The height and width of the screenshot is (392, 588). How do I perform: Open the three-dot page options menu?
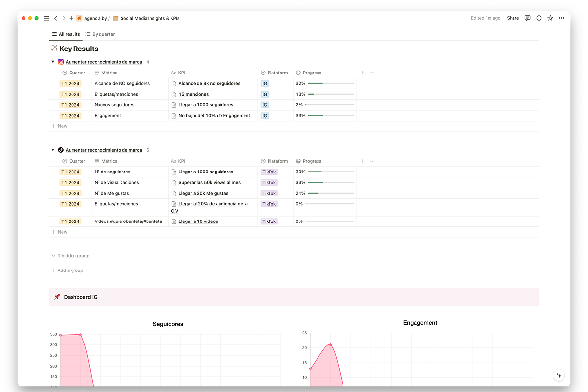click(x=562, y=18)
